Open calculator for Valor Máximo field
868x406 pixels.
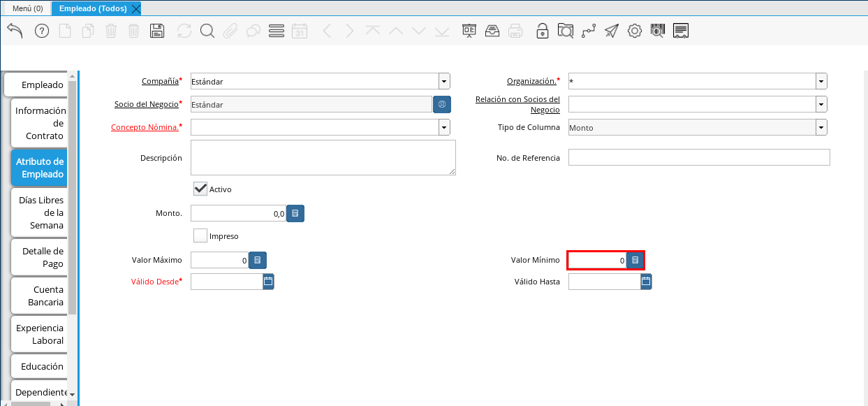click(258, 260)
